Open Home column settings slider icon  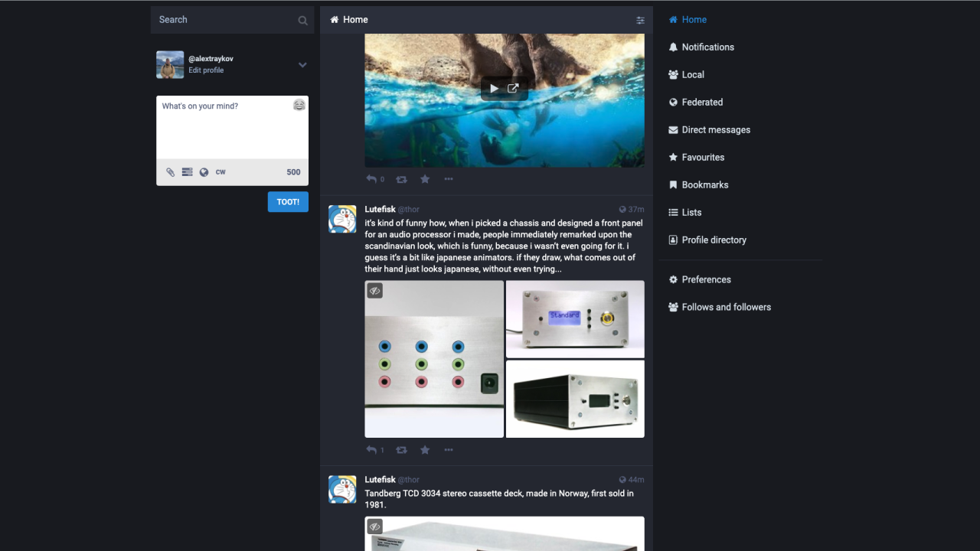640,21
